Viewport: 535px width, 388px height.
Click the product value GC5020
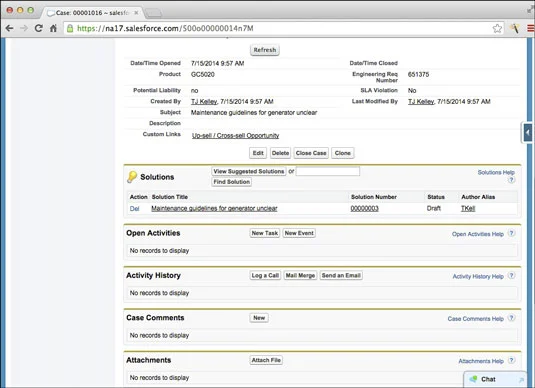tap(203, 74)
